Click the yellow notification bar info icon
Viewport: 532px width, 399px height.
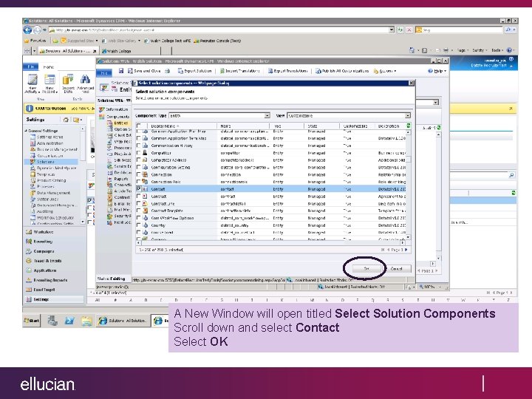(30, 109)
